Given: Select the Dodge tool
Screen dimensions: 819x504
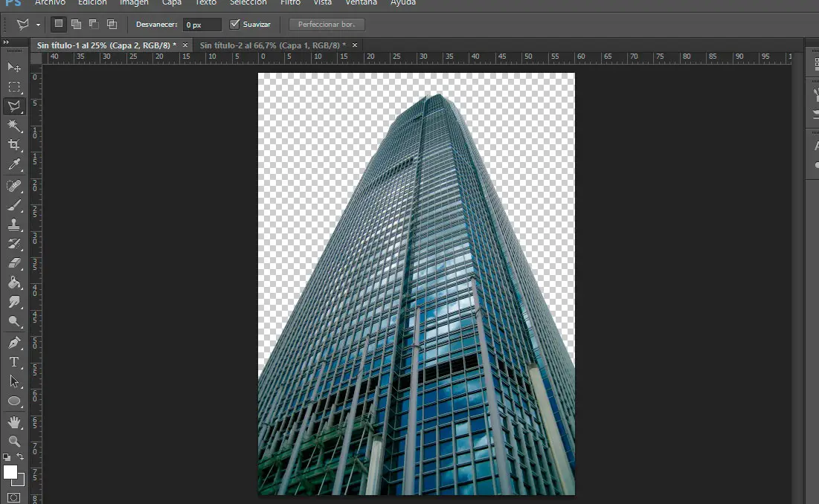Looking at the screenshot, I should [14, 321].
